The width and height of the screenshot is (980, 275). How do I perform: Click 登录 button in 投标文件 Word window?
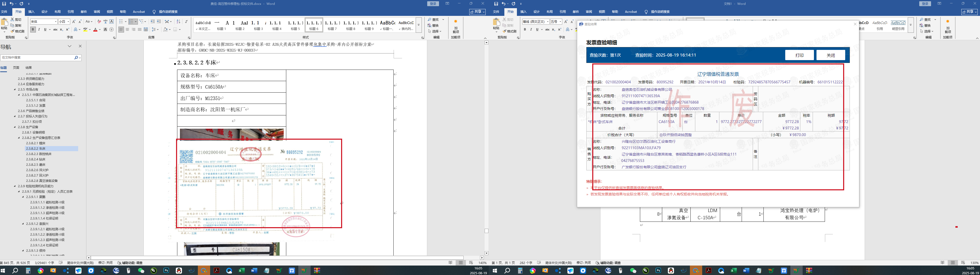pyautogui.click(x=433, y=4)
